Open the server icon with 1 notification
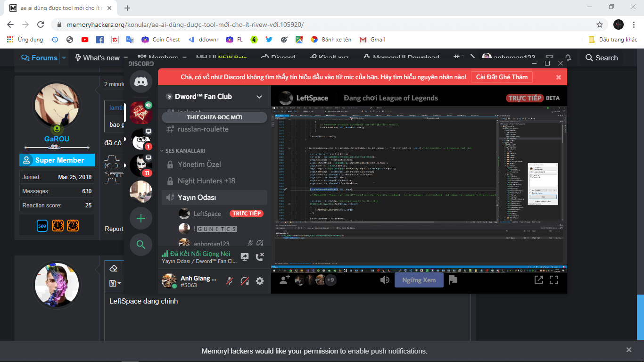The height and width of the screenshot is (362, 644). point(140,139)
